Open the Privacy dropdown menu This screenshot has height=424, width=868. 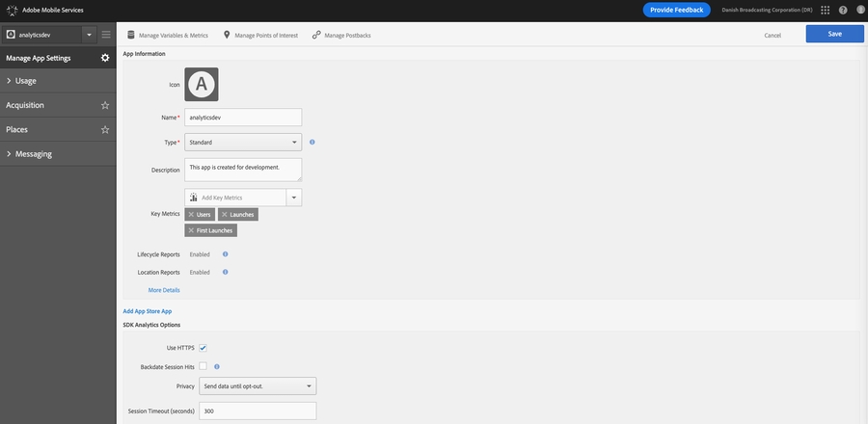pos(258,386)
